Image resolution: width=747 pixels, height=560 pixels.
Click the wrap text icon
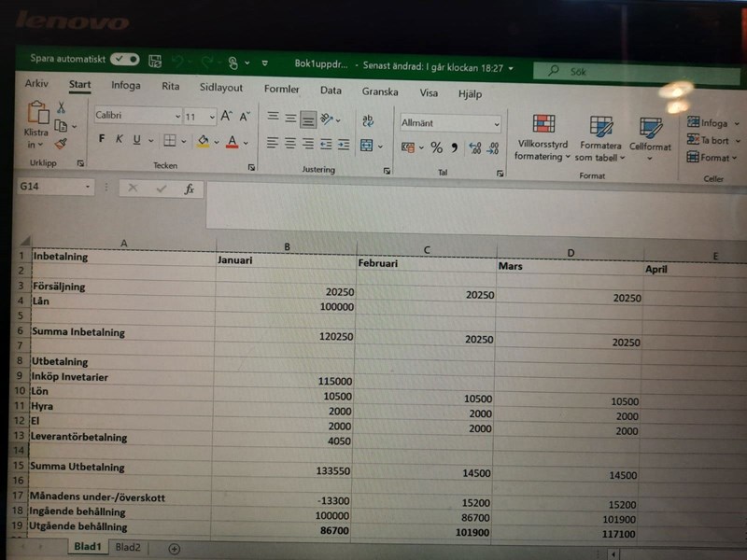click(x=368, y=120)
